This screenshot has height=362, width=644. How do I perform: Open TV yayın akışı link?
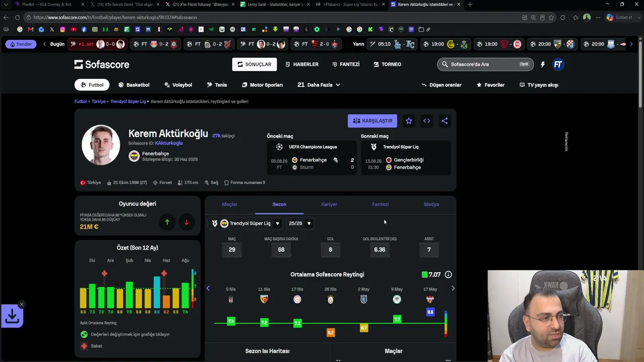click(539, 85)
